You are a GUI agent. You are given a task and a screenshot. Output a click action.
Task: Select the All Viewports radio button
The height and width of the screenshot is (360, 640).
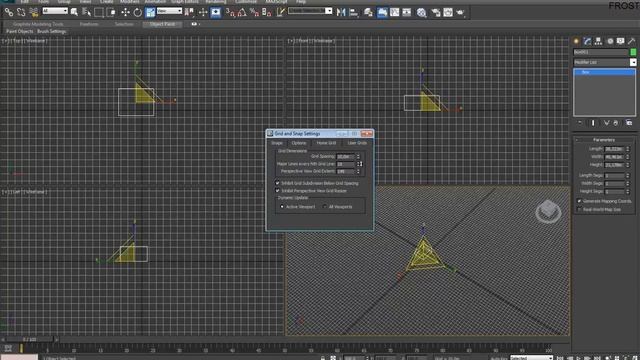[325, 207]
